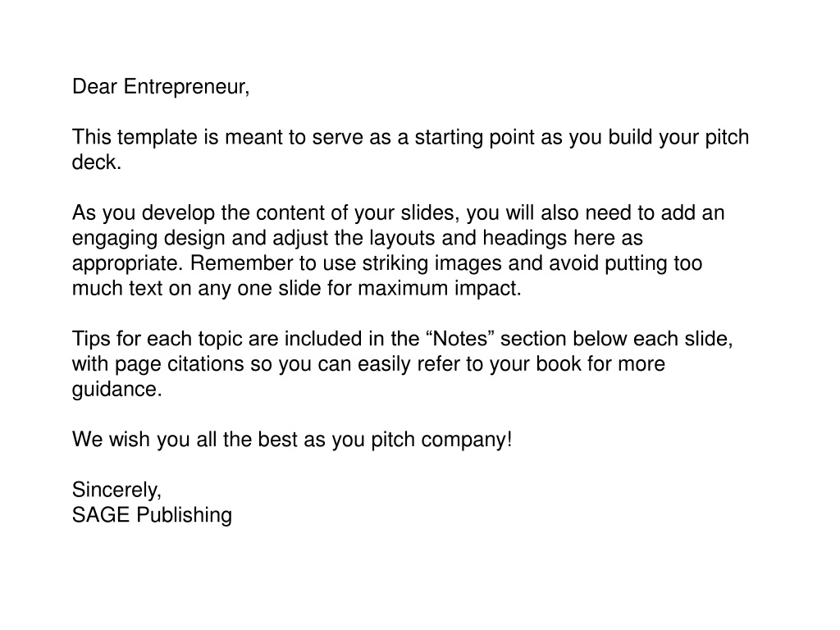Click the 'Dear Entrepreneur,' greeting line

click(x=161, y=87)
